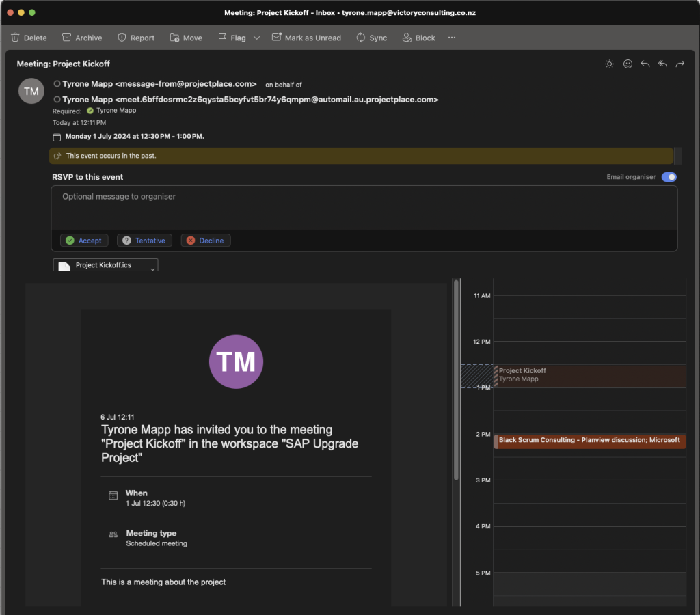
Task: Click the Delete trash icon in toolbar
Action: tap(16, 38)
